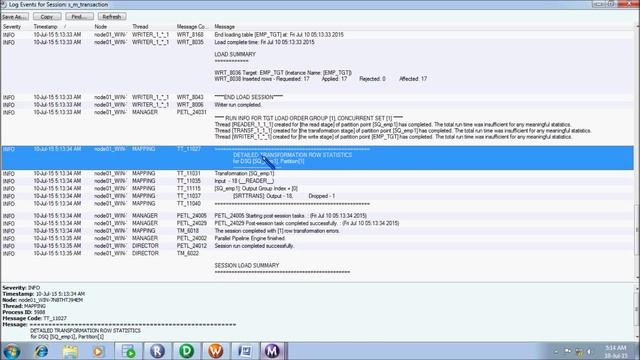Select 'Transformation [SQ_emp1]' message row
The image size is (640, 360).
tap(317, 173)
